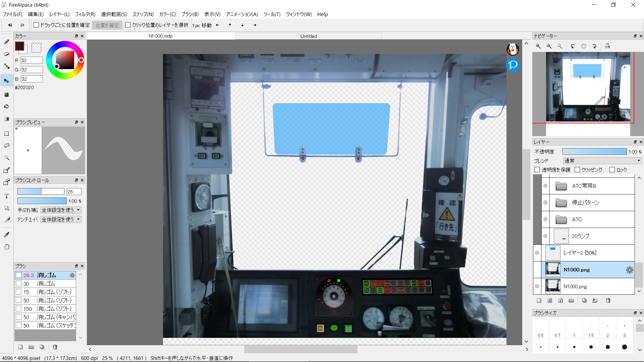Screen dimensions: 644x362
Task: Toggle visibility of レイヤー2 layer
Action: pyautogui.click(x=537, y=253)
